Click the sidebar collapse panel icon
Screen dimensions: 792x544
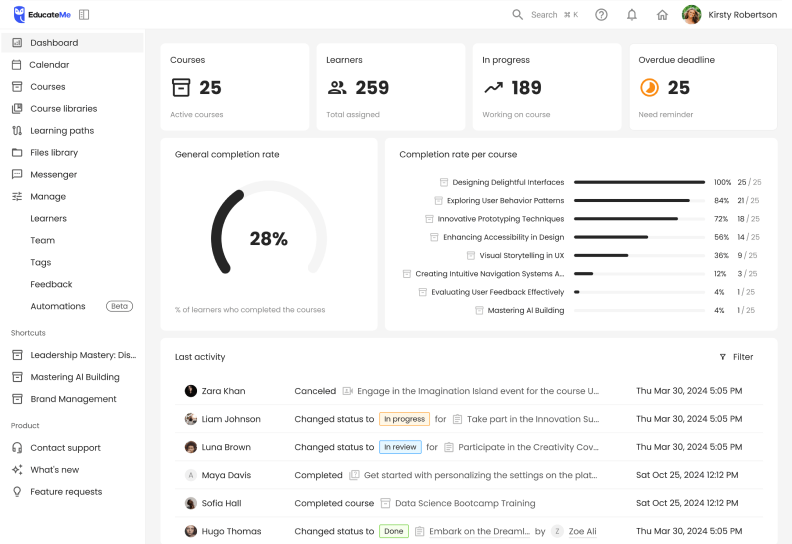click(84, 15)
